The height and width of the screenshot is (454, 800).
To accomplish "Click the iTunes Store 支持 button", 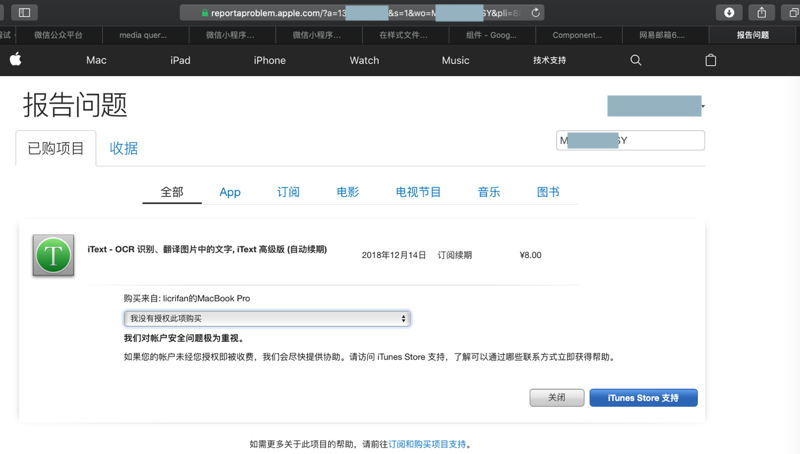I will coord(643,397).
